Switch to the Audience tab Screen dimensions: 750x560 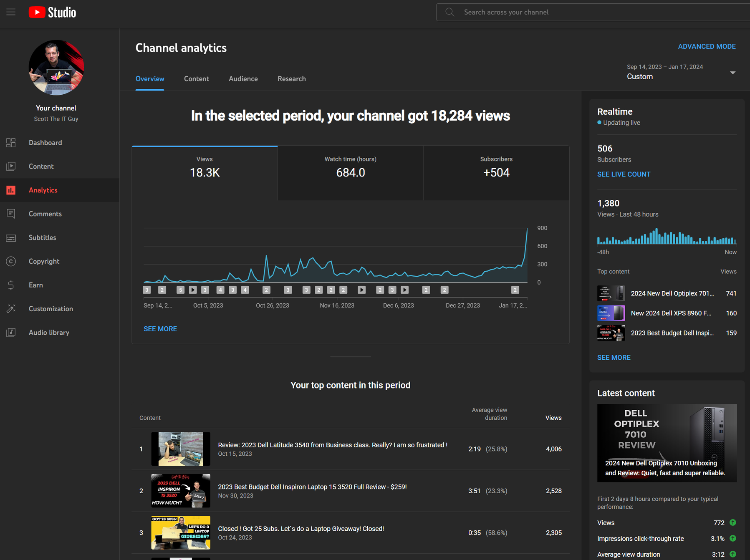[x=243, y=79]
